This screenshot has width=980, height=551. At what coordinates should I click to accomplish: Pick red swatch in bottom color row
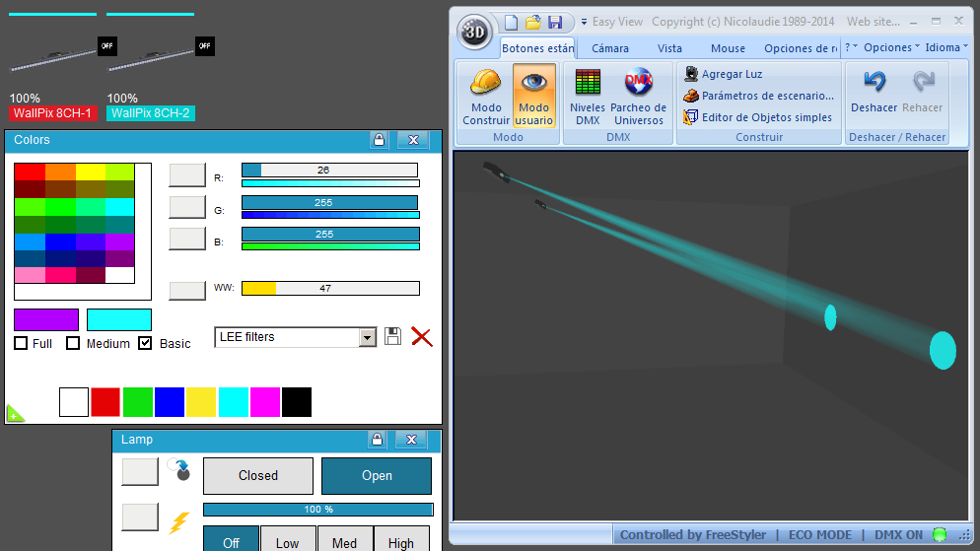click(x=105, y=402)
